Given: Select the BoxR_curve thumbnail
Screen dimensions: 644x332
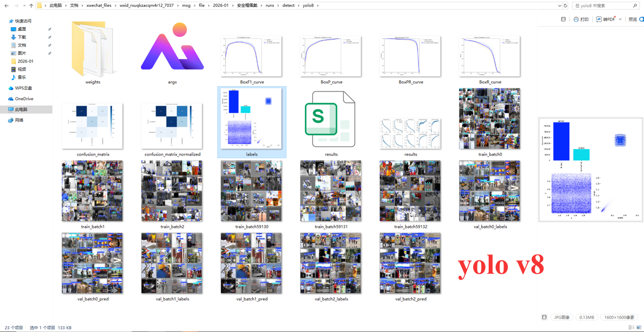Looking at the screenshot, I should [x=490, y=56].
